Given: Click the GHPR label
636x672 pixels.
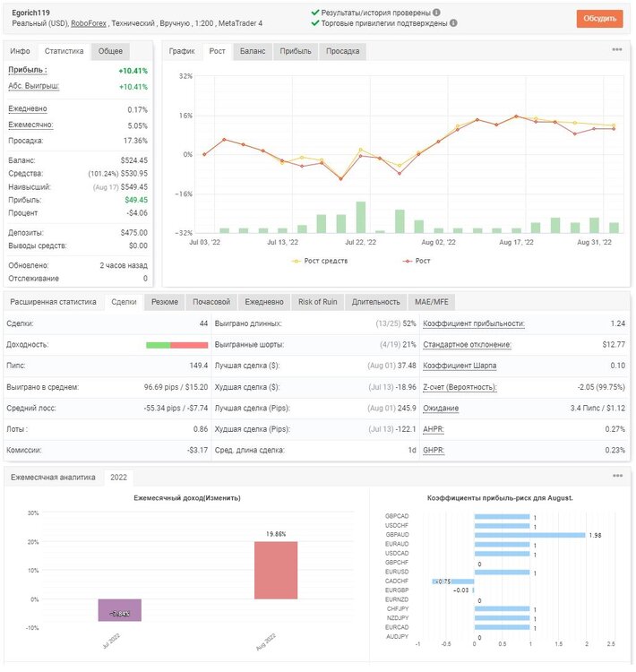Looking at the screenshot, I should coord(434,450).
